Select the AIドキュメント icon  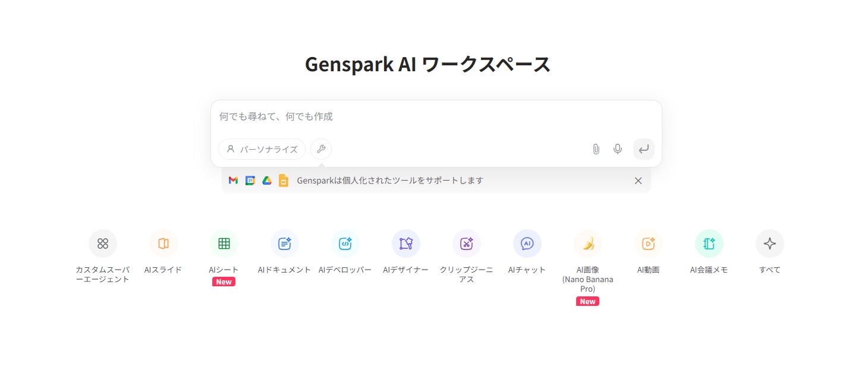point(285,244)
